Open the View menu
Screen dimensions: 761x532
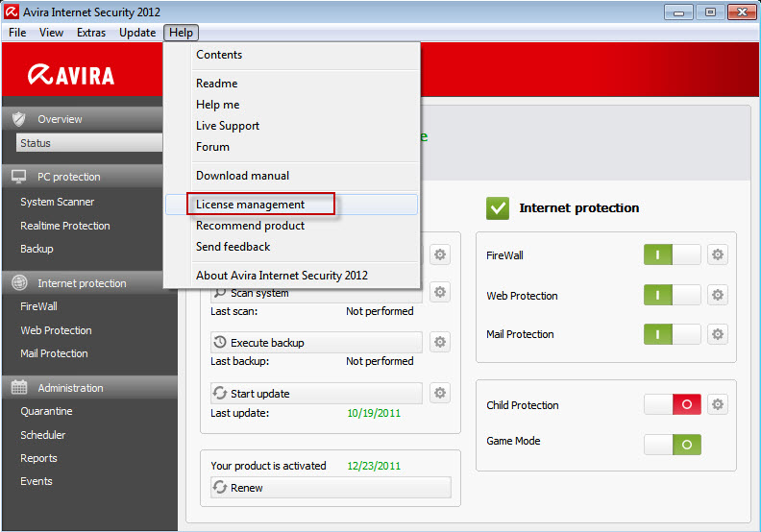pos(51,33)
